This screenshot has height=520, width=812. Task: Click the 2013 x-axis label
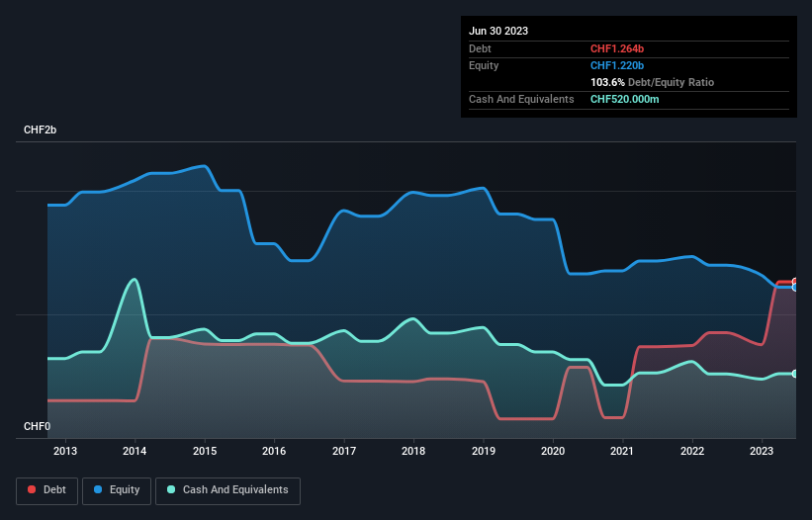(65, 451)
